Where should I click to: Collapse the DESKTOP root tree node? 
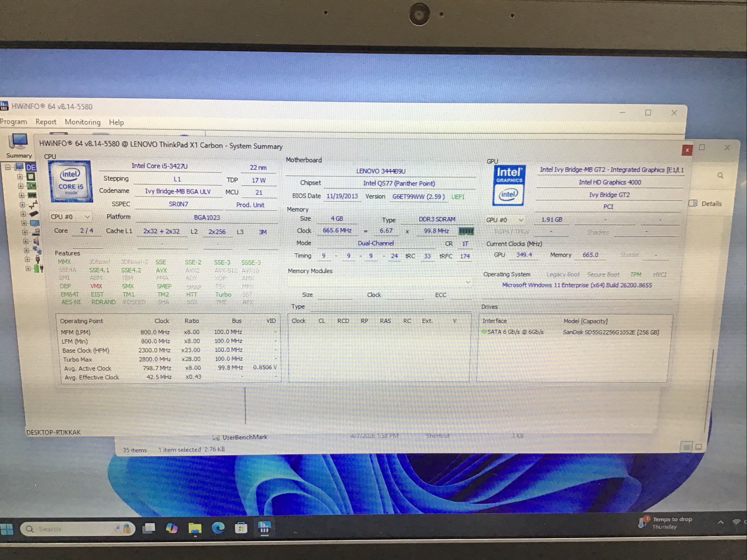pos(8,167)
